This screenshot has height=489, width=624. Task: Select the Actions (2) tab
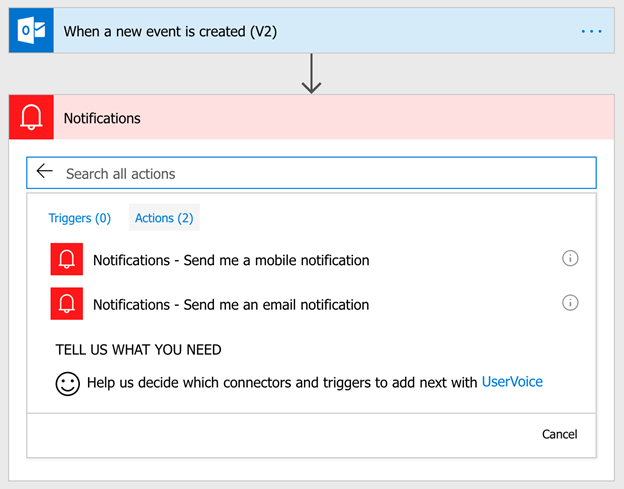tap(164, 218)
